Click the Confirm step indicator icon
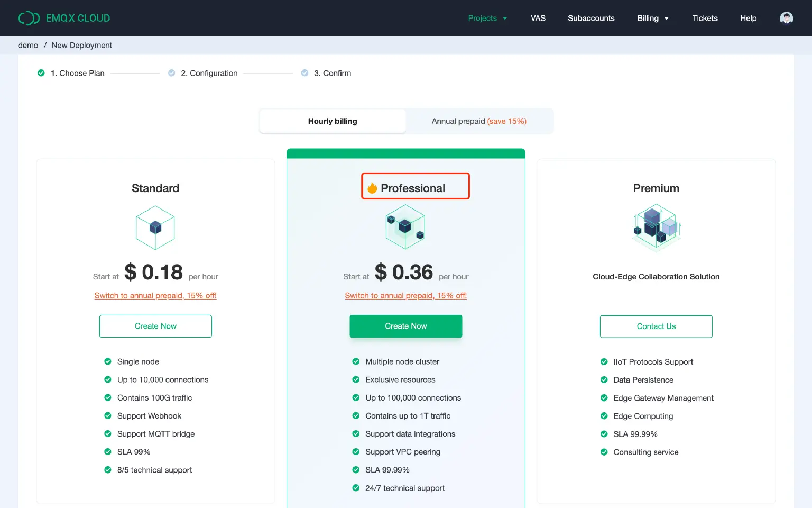This screenshot has width=812, height=508. pos(305,73)
